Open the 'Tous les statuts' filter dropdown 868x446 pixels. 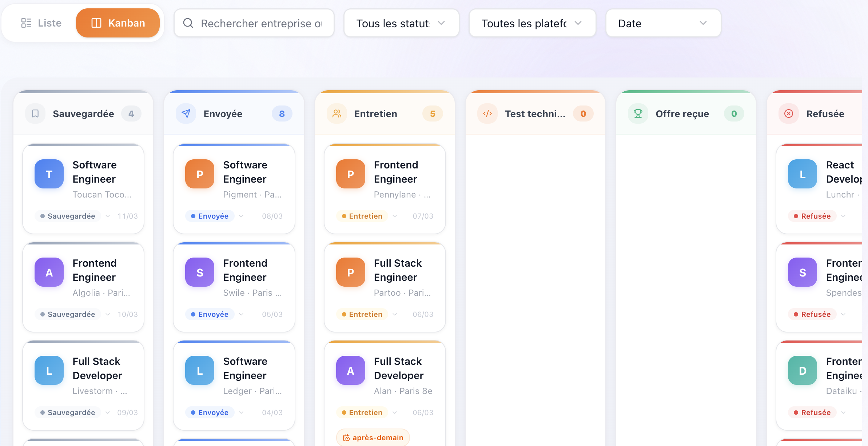[401, 23]
